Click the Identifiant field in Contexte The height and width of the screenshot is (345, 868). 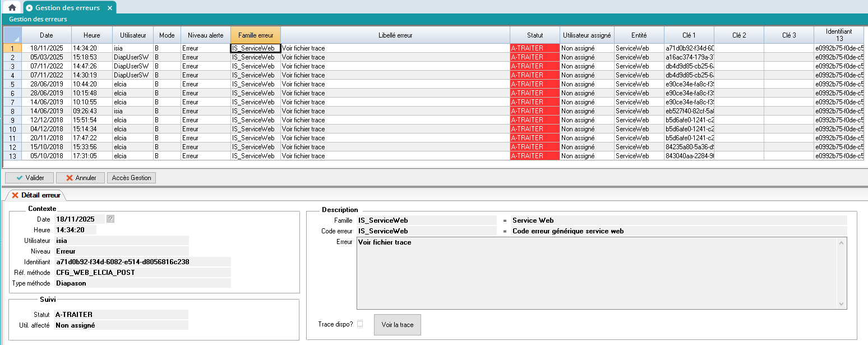[142, 262]
